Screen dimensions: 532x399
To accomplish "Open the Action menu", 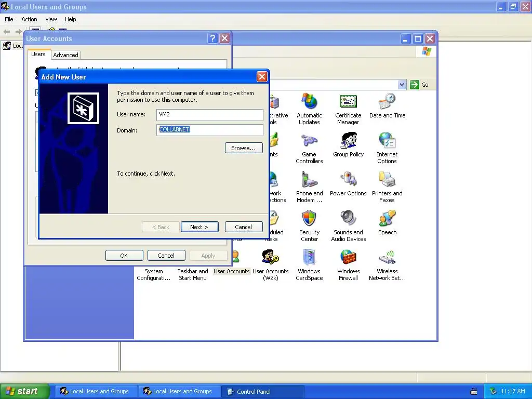I will 29,19.
